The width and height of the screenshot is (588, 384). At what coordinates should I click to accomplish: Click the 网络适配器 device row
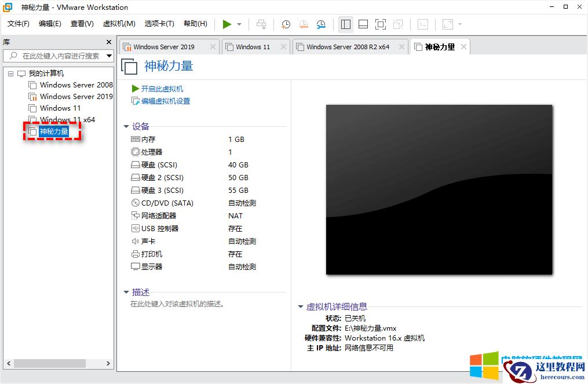pyautogui.click(x=187, y=216)
